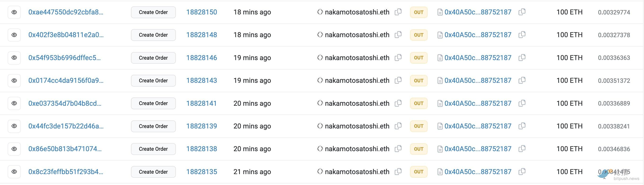The height and width of the screenshot is (185, 644).
Task: Open transaction hash 0x0174cc4da9156f0a9
Action: point(66,80)
